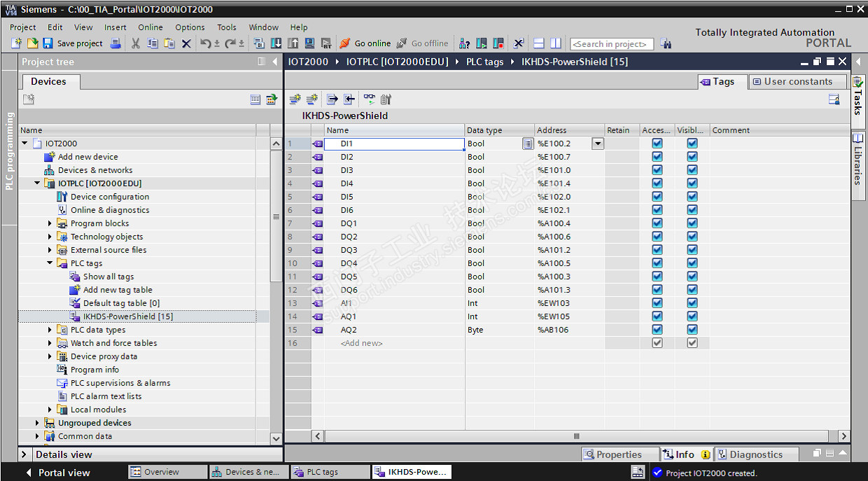Expand the Details view panel
The height and width of the screenshot is (481, 868).
click(x=25, y=454)
